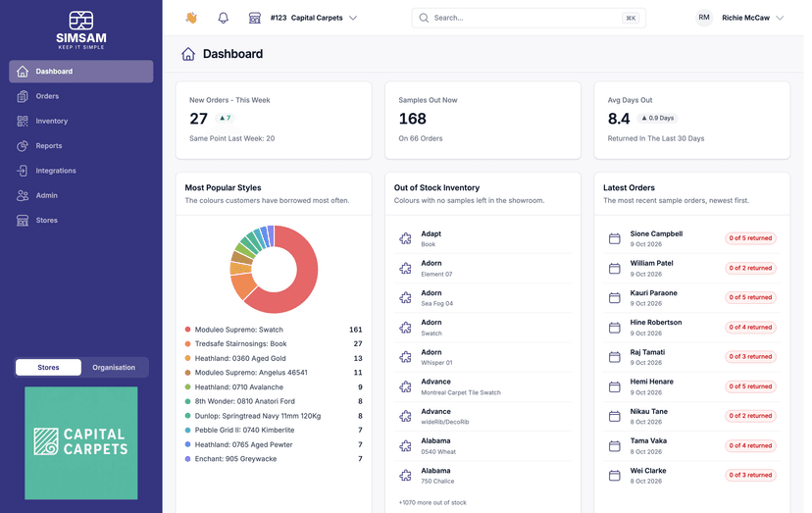Click the RM user avatar
Screen dimensions: 812x513
click(704, 18)
